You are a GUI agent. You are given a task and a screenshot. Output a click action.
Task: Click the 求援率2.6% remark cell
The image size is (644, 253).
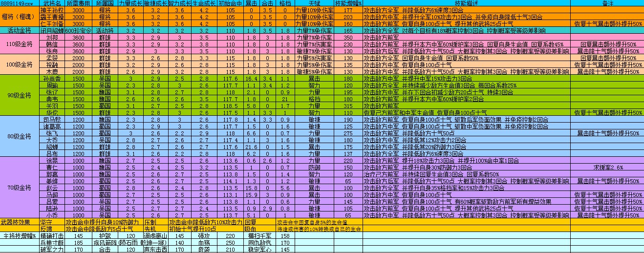(607, 167)
